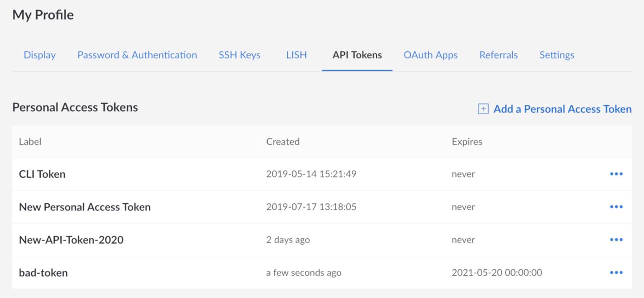Click the plus icon to add a token

[x=483, y=109]
